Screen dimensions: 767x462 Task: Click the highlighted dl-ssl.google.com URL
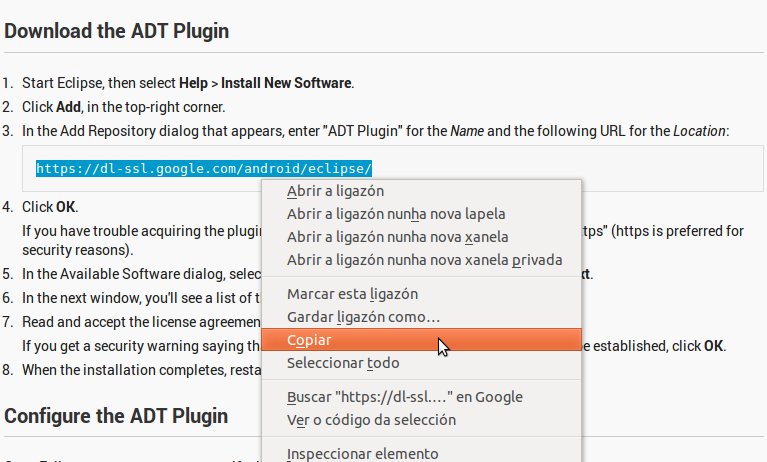[x=204, y=168]
